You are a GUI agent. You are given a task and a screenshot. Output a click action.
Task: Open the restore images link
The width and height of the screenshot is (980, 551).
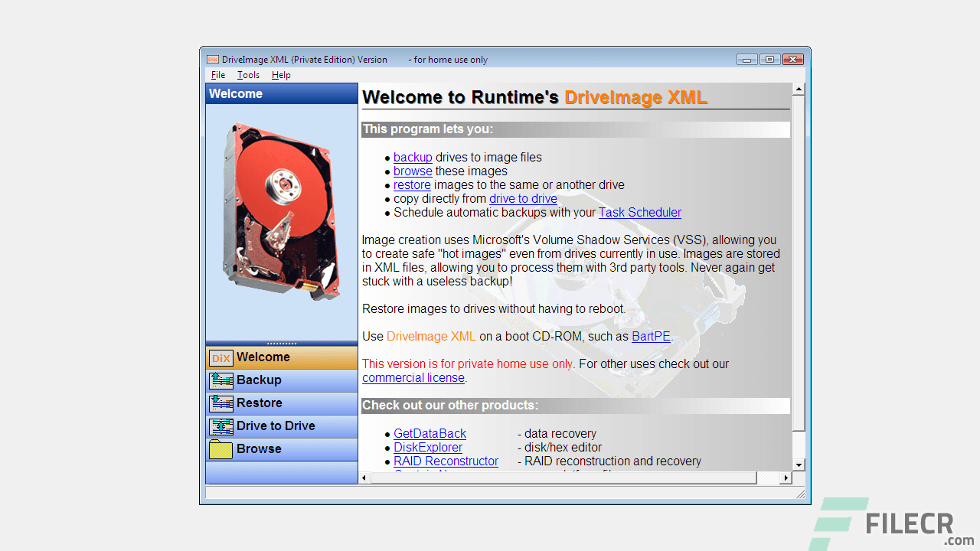click(x=412, y=184)
